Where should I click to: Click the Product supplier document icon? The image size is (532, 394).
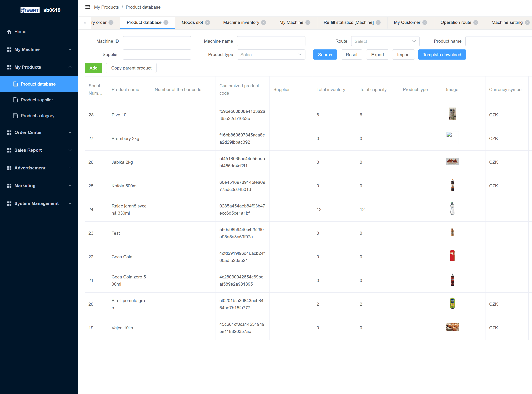click(15, 100)
